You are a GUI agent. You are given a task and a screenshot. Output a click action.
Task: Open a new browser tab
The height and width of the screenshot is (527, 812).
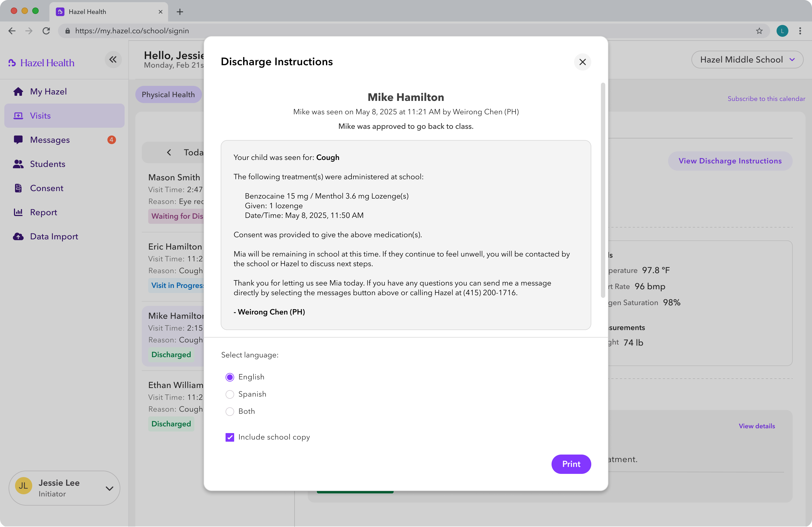pyautogui.click(x=180, y=12)
